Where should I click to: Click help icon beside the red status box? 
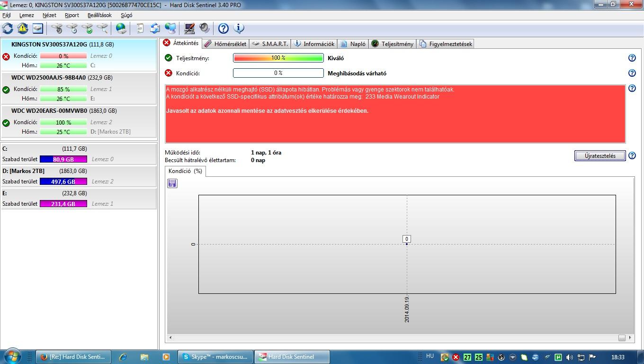(632, 88)
